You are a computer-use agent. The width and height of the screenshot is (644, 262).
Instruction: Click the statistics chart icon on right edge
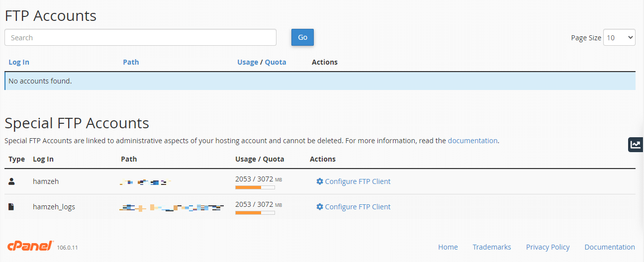(635, 145)
